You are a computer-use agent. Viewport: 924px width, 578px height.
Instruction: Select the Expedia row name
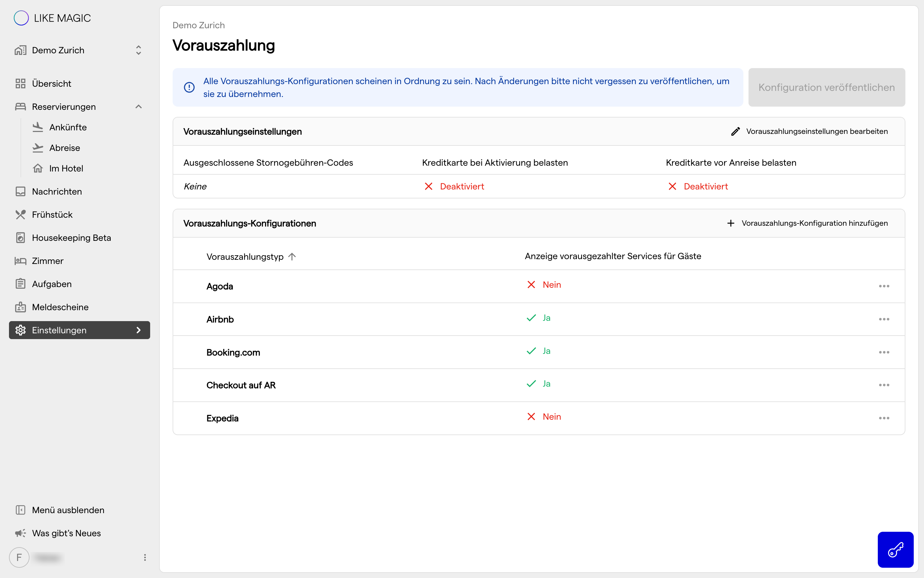(222, 418)
